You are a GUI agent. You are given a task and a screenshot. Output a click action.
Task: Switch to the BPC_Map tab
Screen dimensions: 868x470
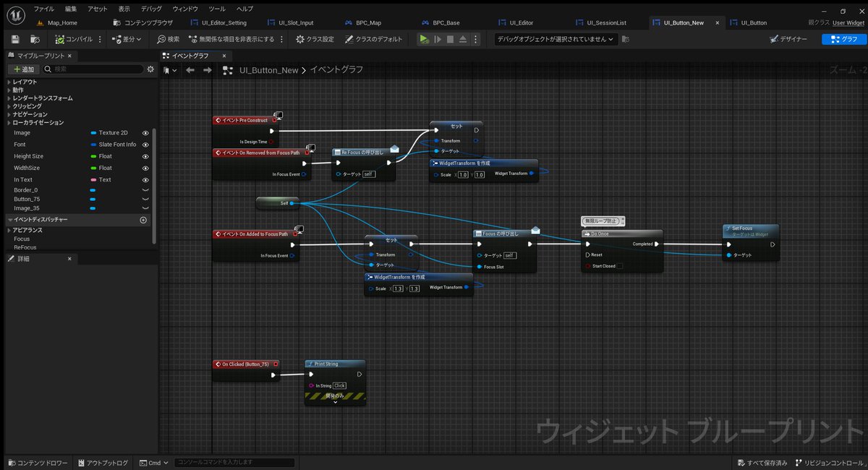(362, 22)
